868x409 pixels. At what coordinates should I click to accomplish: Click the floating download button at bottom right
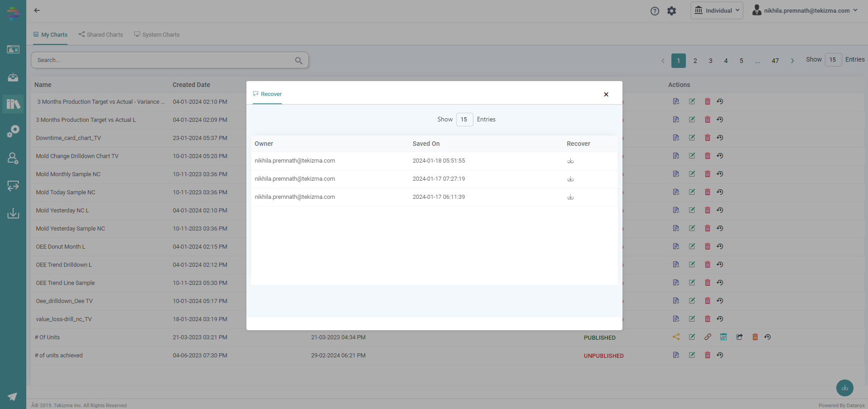pos(844,388)
